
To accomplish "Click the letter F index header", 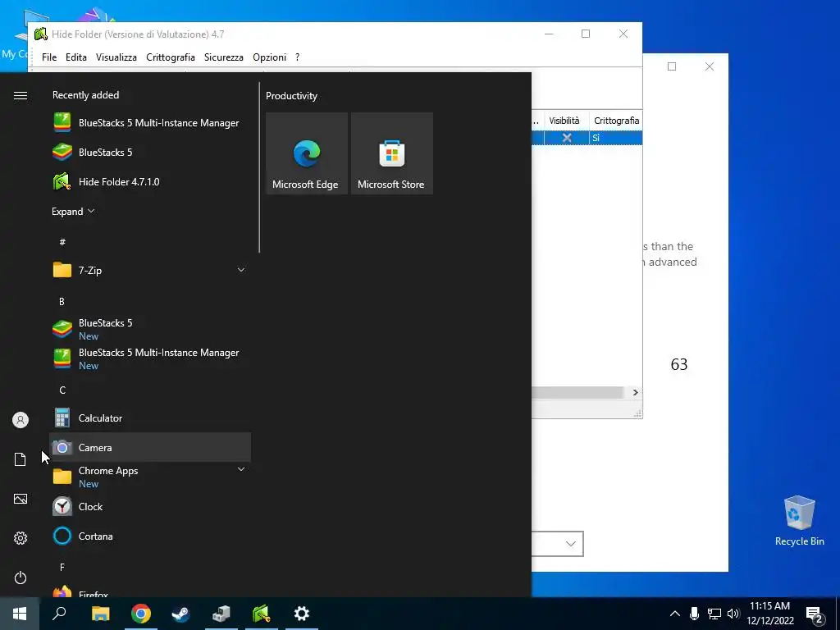I will 62,567.
